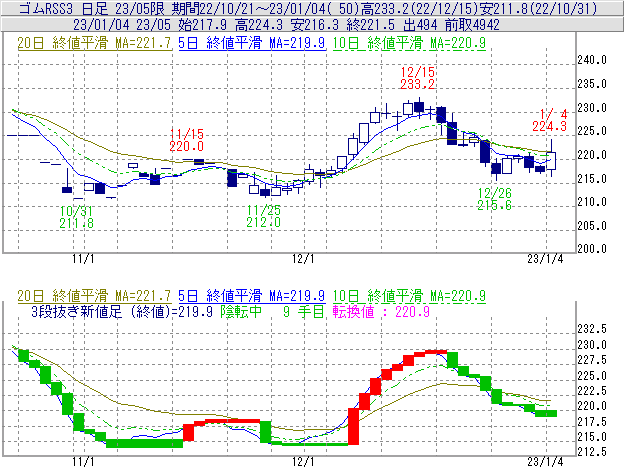Click the low price '安216.3' in second header row

(314, 25)
